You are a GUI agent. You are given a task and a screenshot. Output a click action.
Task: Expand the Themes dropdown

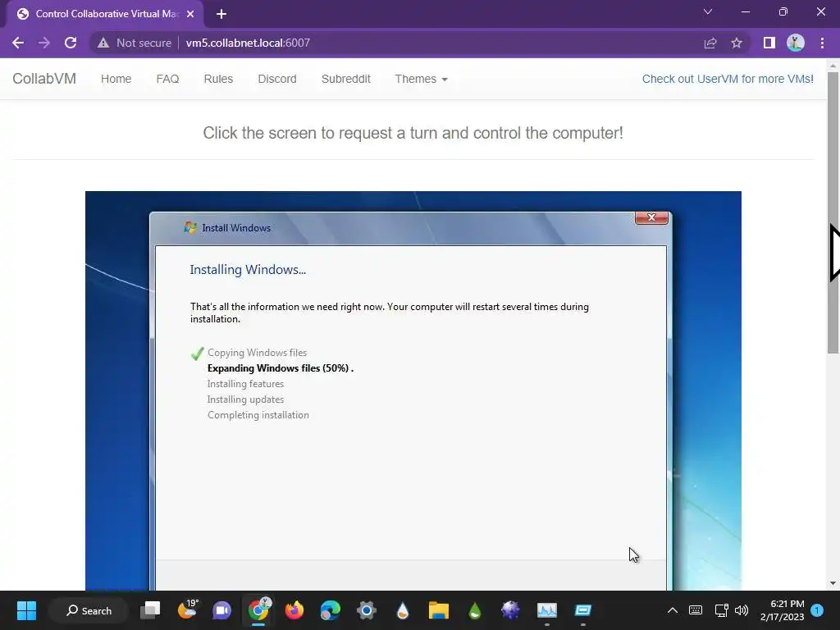pos(421,79)
